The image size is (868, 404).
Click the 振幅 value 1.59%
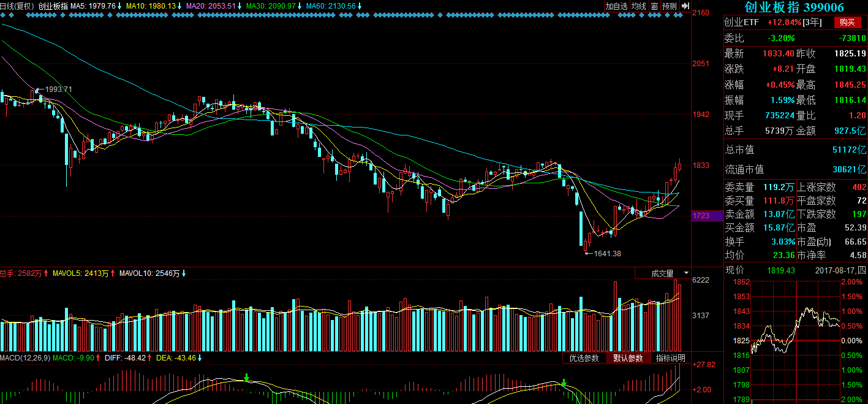click(782, 100)
